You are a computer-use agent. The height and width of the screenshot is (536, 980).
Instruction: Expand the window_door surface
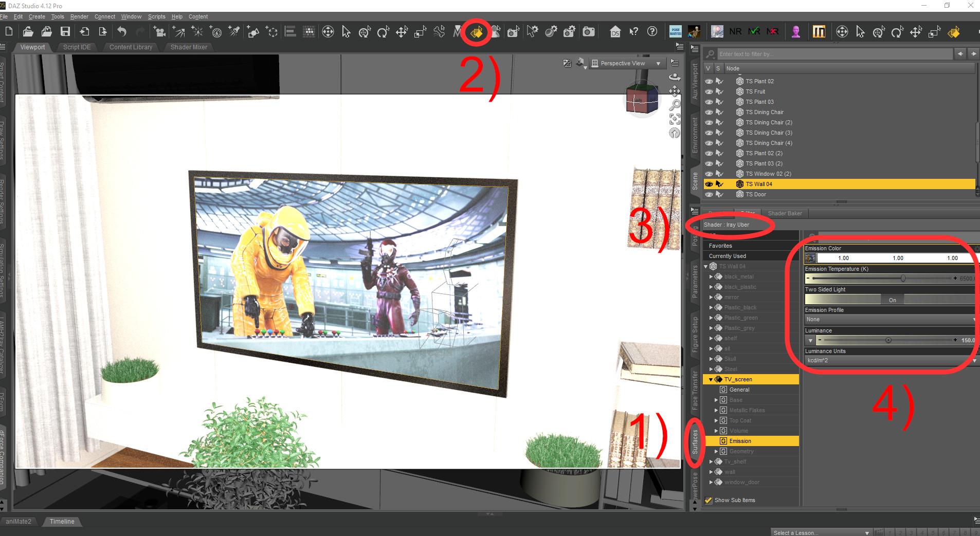click(x=711, y=482)
